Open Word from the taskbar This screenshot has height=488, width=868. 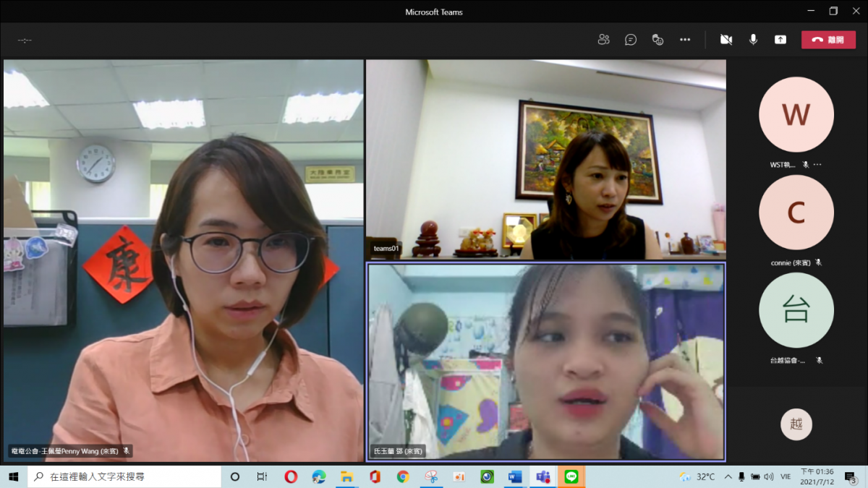pos(515,477)
